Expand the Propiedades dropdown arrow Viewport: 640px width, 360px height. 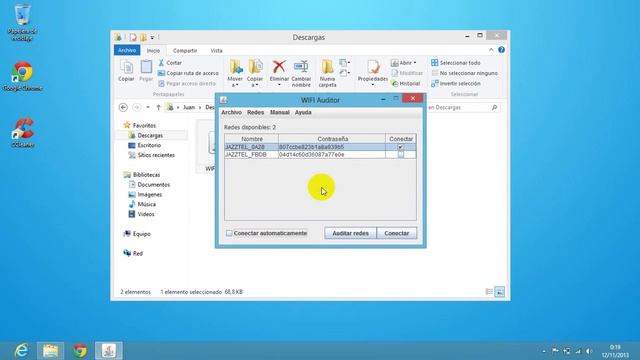pyautogui.click(x=373, y=85)
